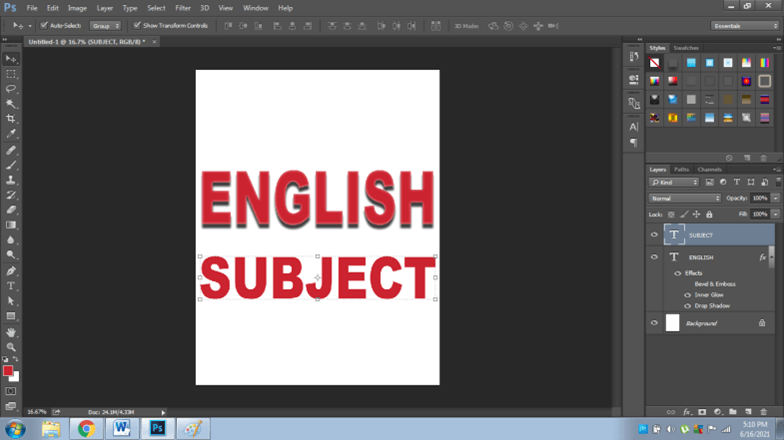Viewport: 784px width, 440px height.
Task: Choose the Zoom tool in toolbox
Action: click(11, 347)
